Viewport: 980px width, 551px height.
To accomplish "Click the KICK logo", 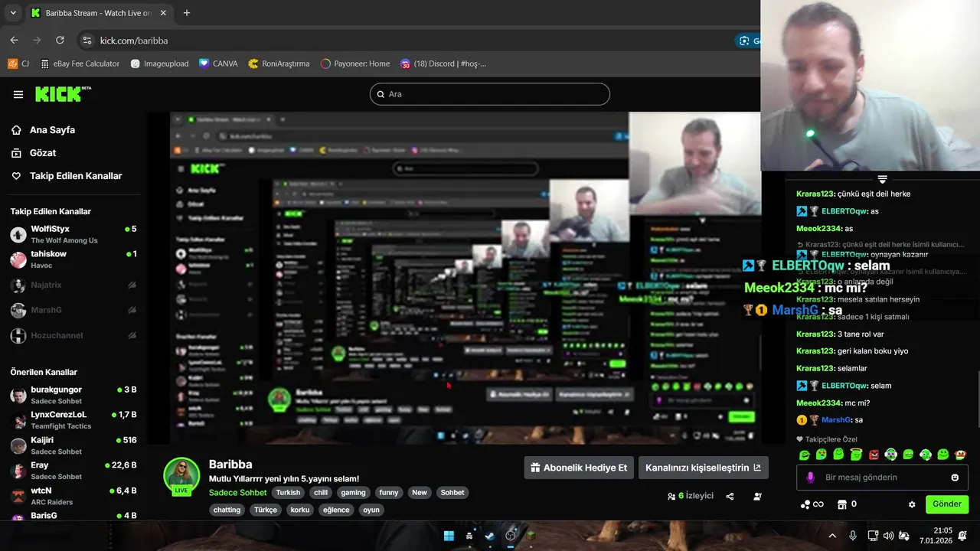I will tap(63, 94).
